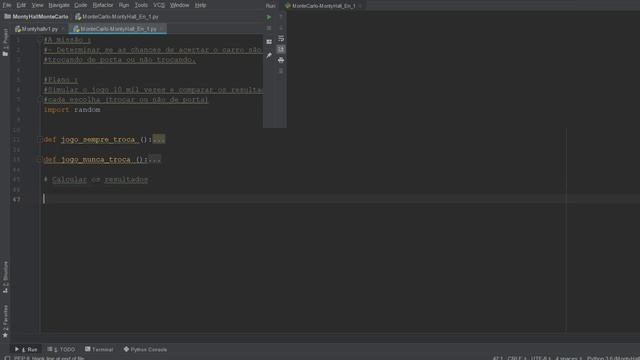The height and width of the screenshot is (360, 640).
Task: Collapse the comment block fold at line 1
Action: [40, 40]
